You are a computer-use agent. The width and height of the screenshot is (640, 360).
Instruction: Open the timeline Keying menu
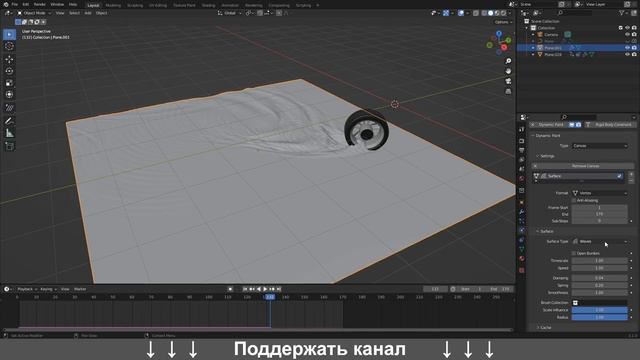pyautogui.click(x=48, y=289)
